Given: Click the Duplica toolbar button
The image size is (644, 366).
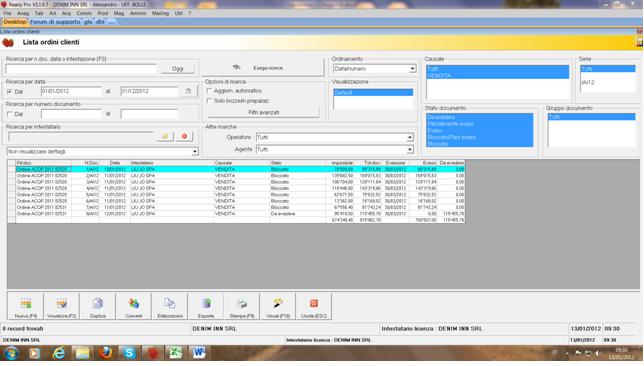Looking at the screenshot, I should tap(98, 306).
